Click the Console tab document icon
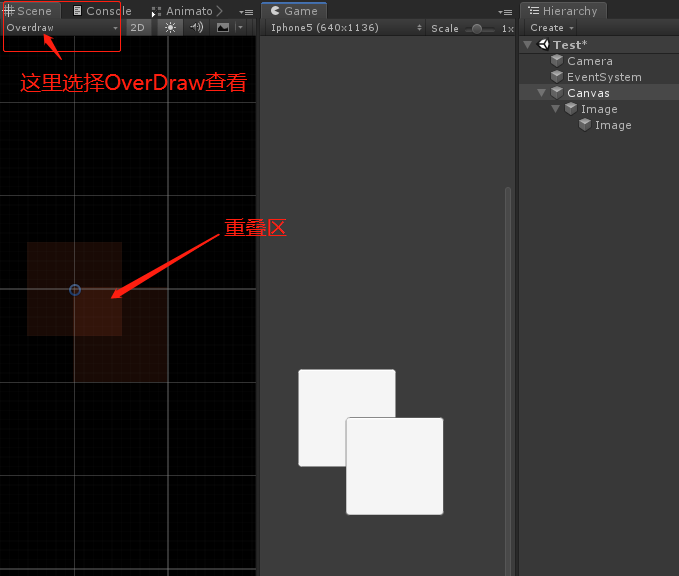 [x=77, y=10]
